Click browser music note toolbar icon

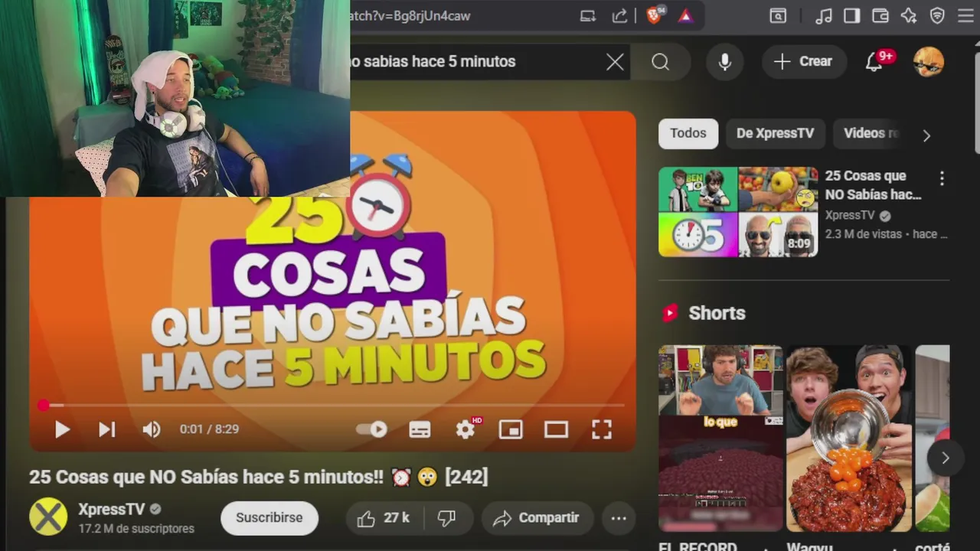[x=824, y=15]
